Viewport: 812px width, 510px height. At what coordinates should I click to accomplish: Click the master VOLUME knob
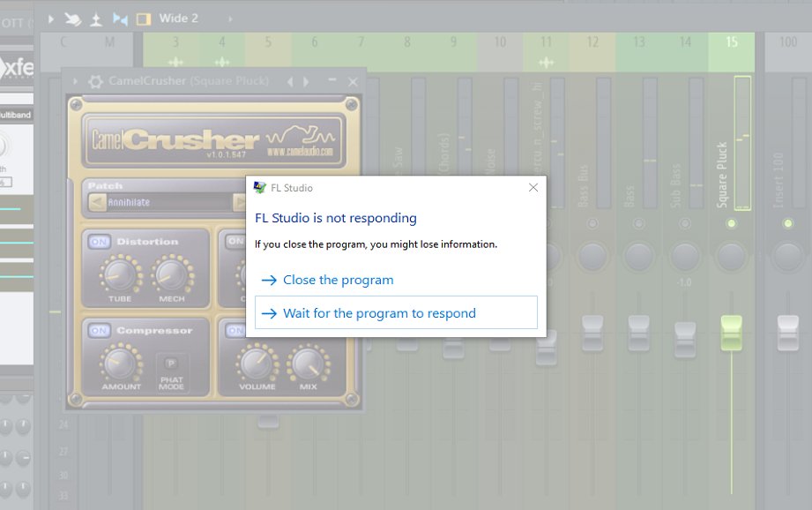click(x=257, y=363)
